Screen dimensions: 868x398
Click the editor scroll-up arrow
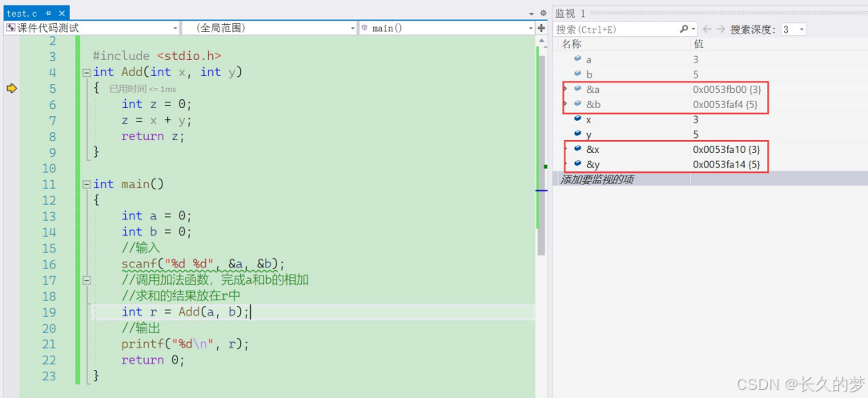tap(540, 42)
